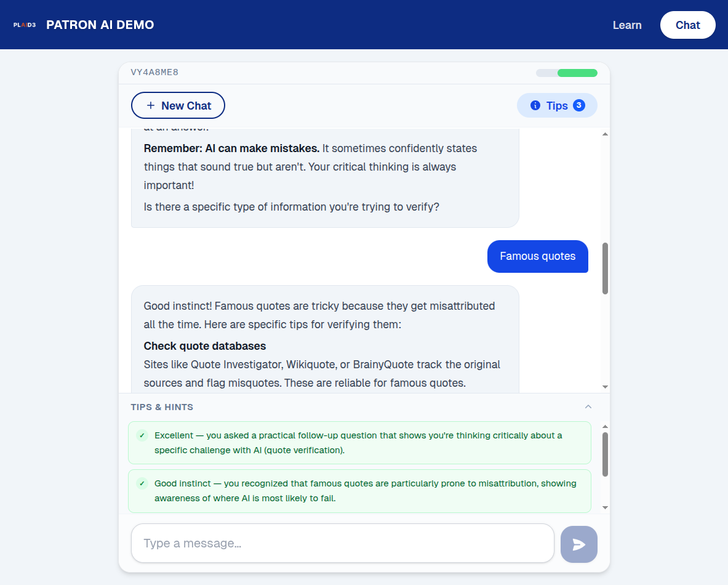Click the Type a message input field
The width and height of the screenshot is (728, 585).
342,543
